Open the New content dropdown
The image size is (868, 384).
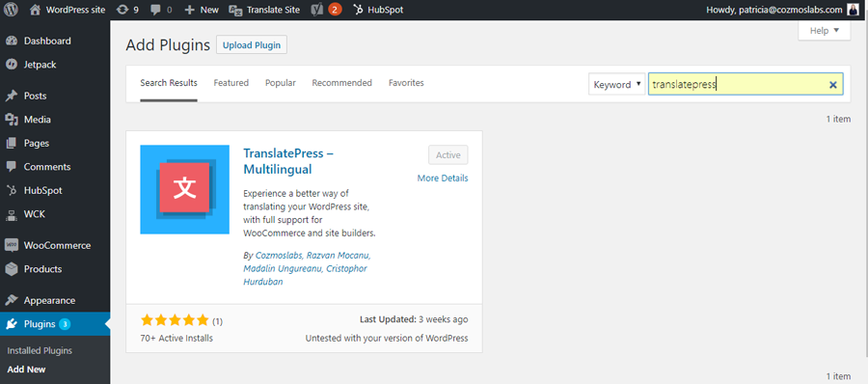(202, 10)
